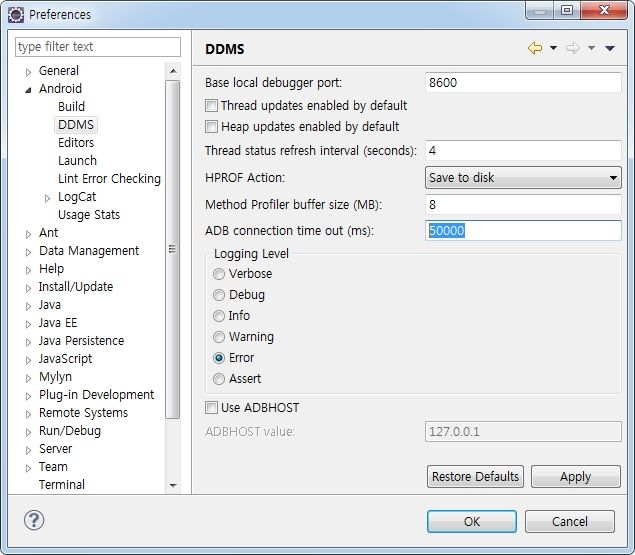
Task: Confirm with the OK button
Action: tap(472, 521)
